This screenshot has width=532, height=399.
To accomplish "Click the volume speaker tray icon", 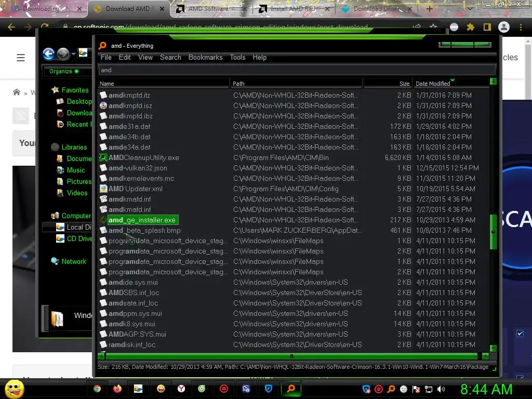I will click(x=441, y=389).
